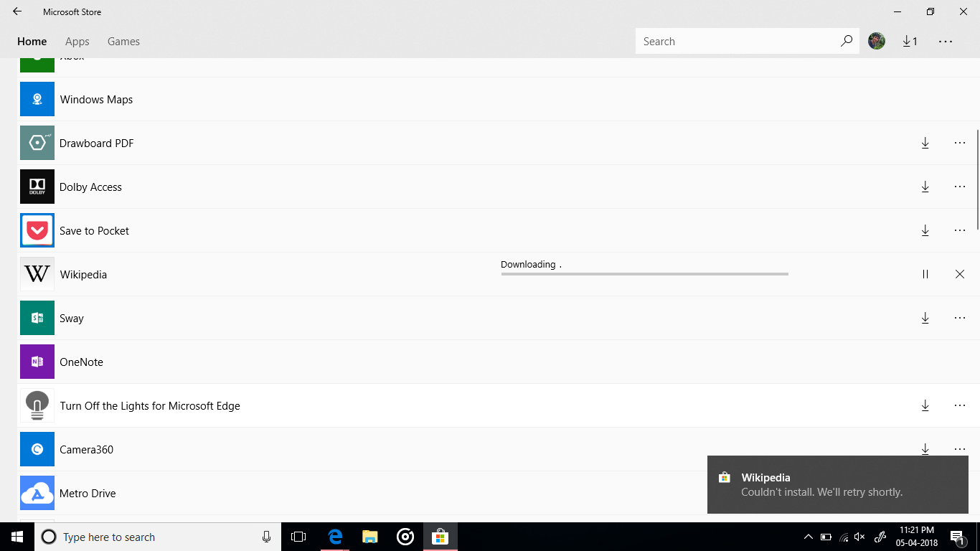Open more options for Save to Pocket
Image resolution: width=980 pixels, height=551 pixels.
(960, 230)
